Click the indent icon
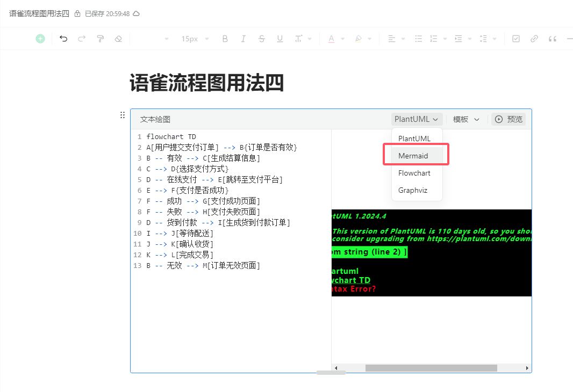The height and width of the screenshot is (392, 573). click(x=459, y=39)
